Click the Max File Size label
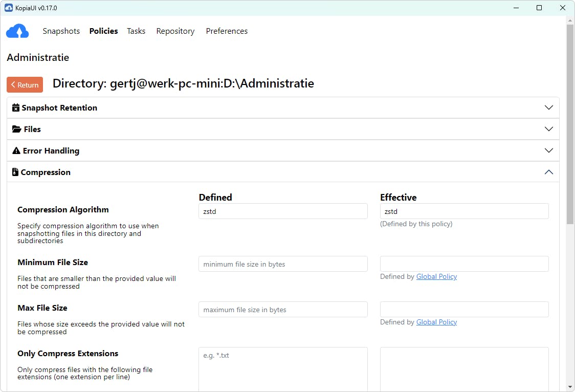 click(42, 308)
